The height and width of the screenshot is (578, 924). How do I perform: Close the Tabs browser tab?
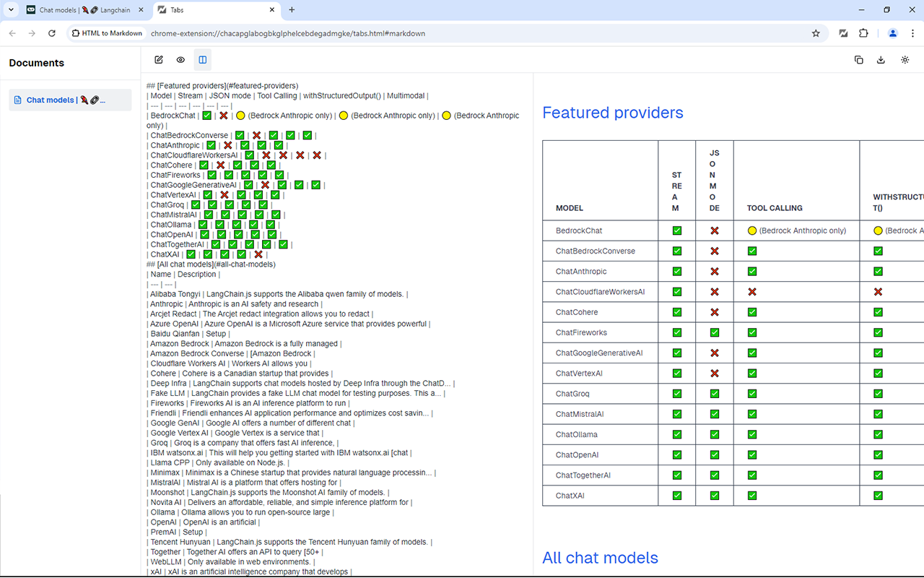point(272,10)
